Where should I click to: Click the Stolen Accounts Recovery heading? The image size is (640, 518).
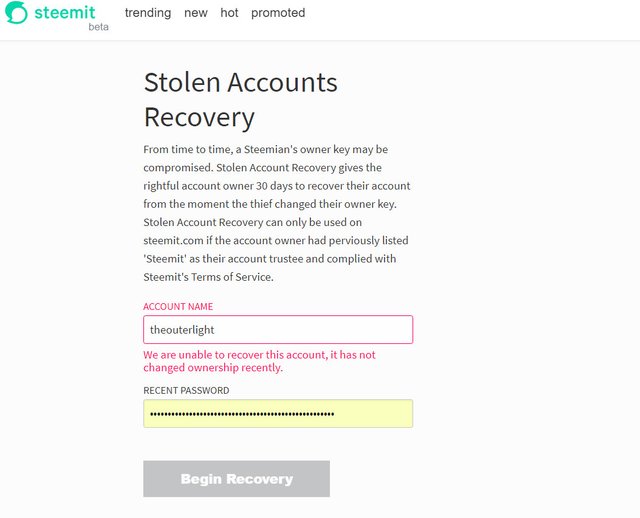(x=241, y=99)
